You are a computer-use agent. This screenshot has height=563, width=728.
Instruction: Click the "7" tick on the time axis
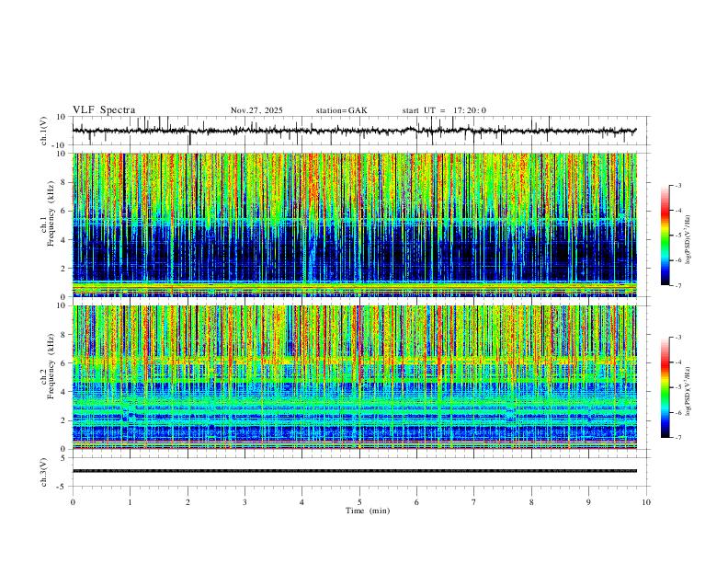[x=474, y=502]
